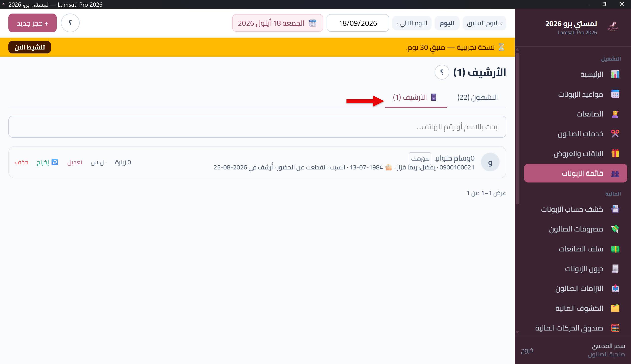
Task: Click calendar icon beside الجمعة 18 أيلول
Action: tap(313, 23)
